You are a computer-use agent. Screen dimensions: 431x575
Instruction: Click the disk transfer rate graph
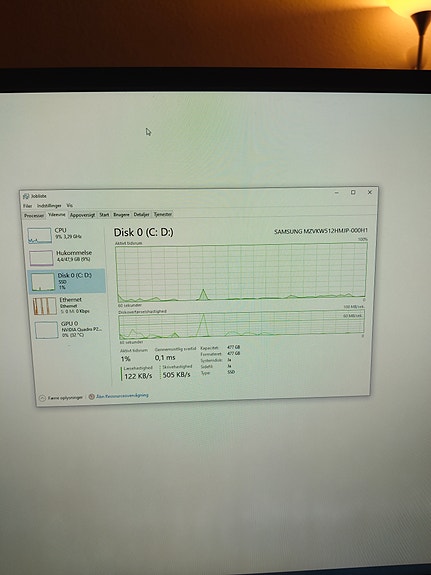[241, 325]
